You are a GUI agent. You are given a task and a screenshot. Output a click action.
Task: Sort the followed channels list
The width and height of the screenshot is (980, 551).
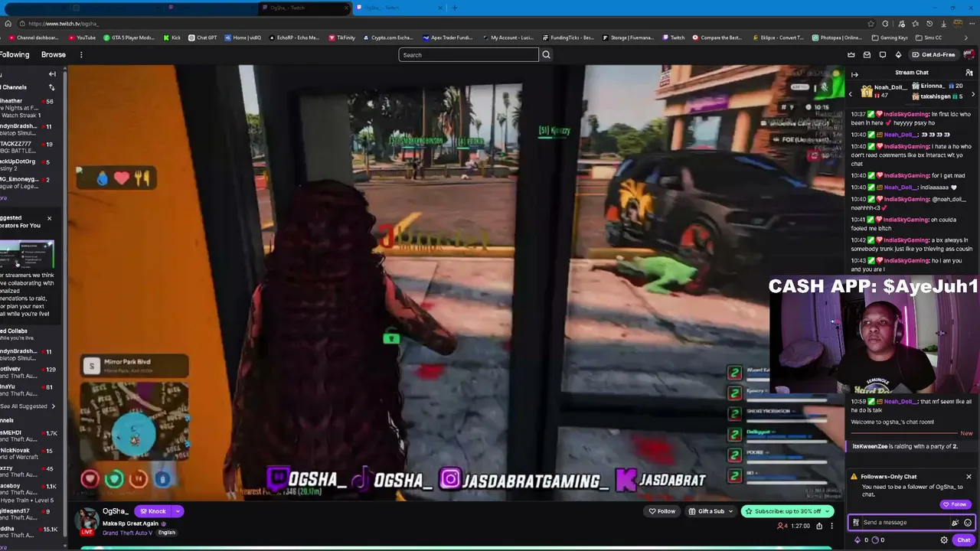pos(52,87)
